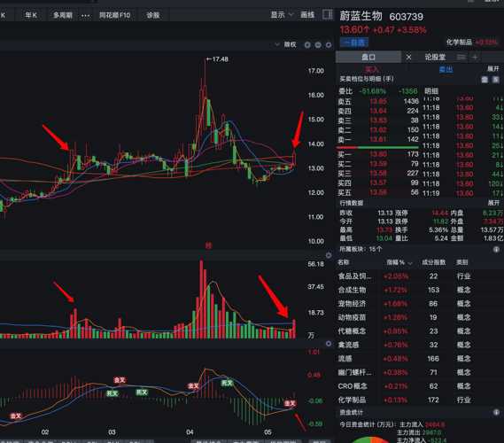Click the 买一 bid price 13.60 row

pos(378,154)
